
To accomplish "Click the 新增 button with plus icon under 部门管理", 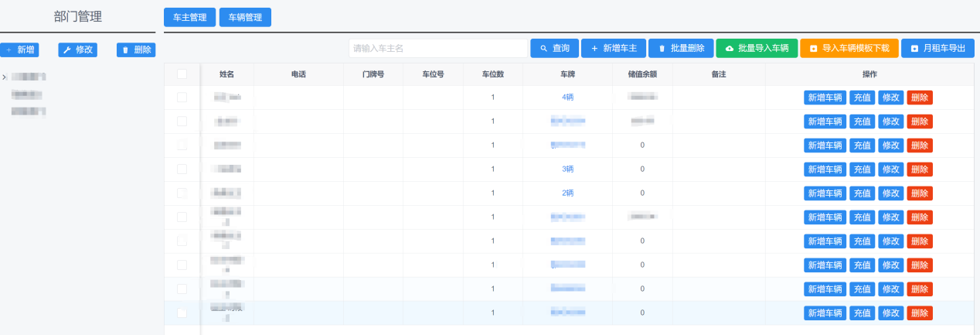I will (x=19, y=50).
